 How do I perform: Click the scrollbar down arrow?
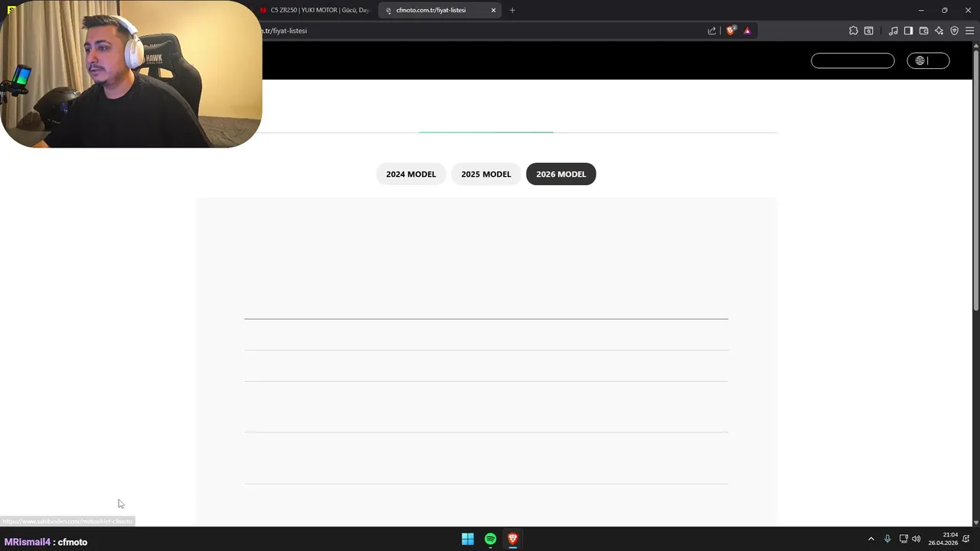[x=975, y=522]
